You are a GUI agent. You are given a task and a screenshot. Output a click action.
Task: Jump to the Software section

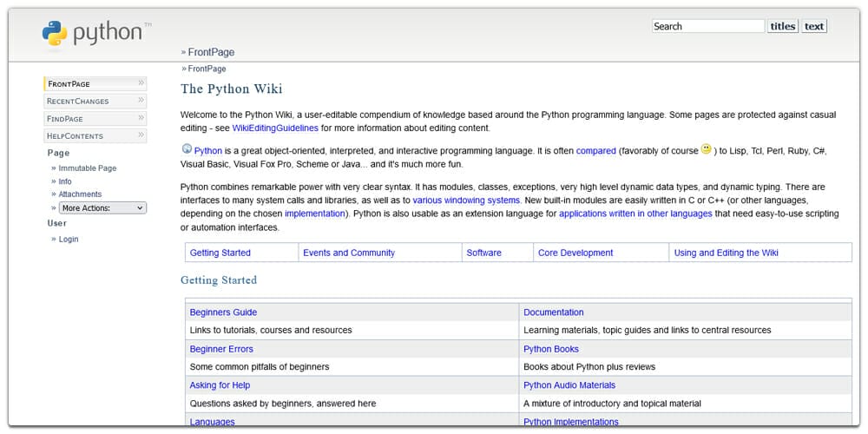pyautogui.click(x=483, y=253)
